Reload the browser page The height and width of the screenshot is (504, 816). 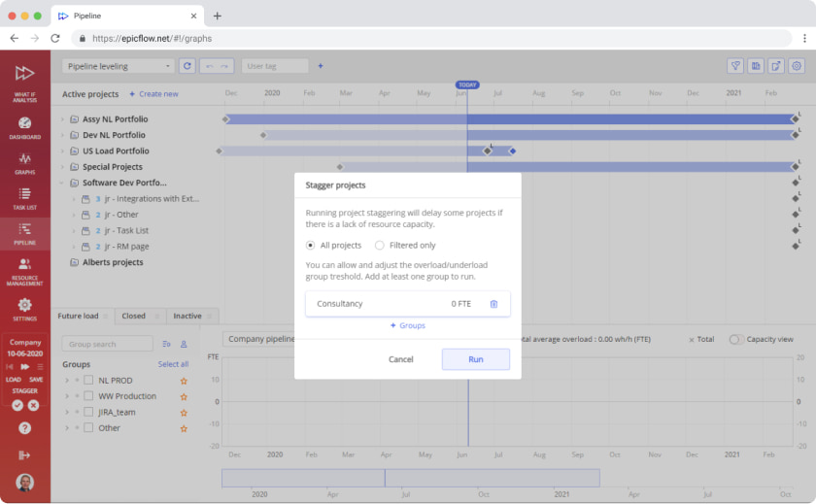click(55, 38)
